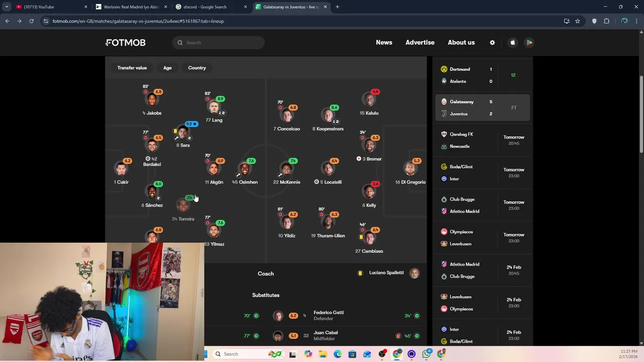Click Locatelli player name
The height and width of the screenshot is (362, 644).
click(x=331, y=182)
